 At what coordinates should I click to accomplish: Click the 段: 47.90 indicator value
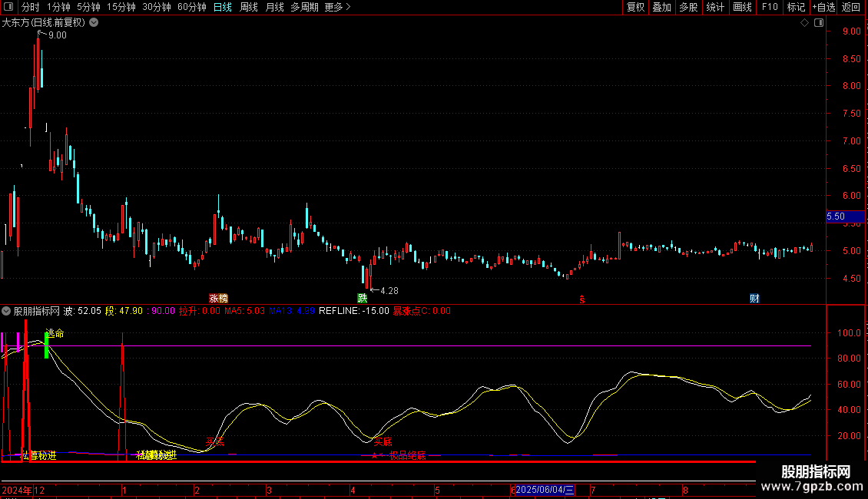(124, 311)
